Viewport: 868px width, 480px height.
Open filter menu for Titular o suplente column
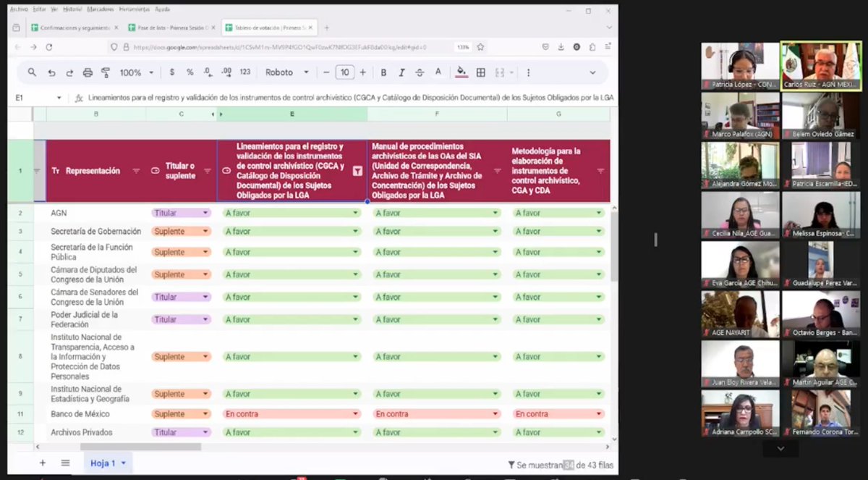208,171
